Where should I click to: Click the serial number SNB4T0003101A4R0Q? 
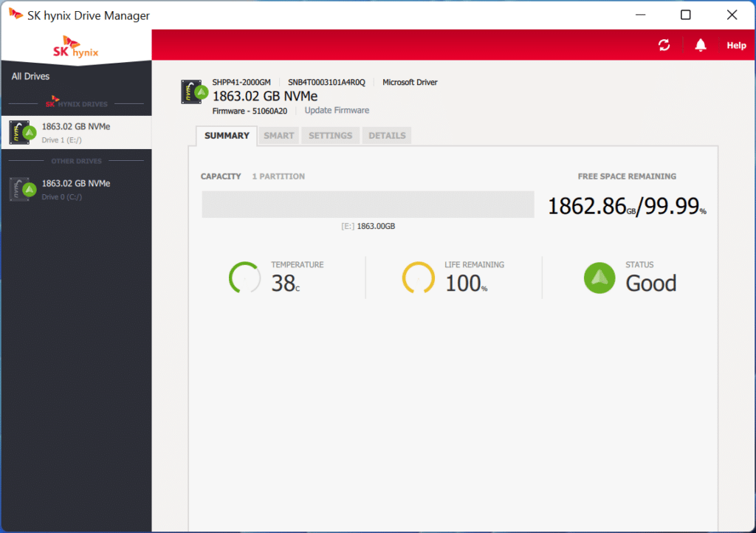point(326,83)
